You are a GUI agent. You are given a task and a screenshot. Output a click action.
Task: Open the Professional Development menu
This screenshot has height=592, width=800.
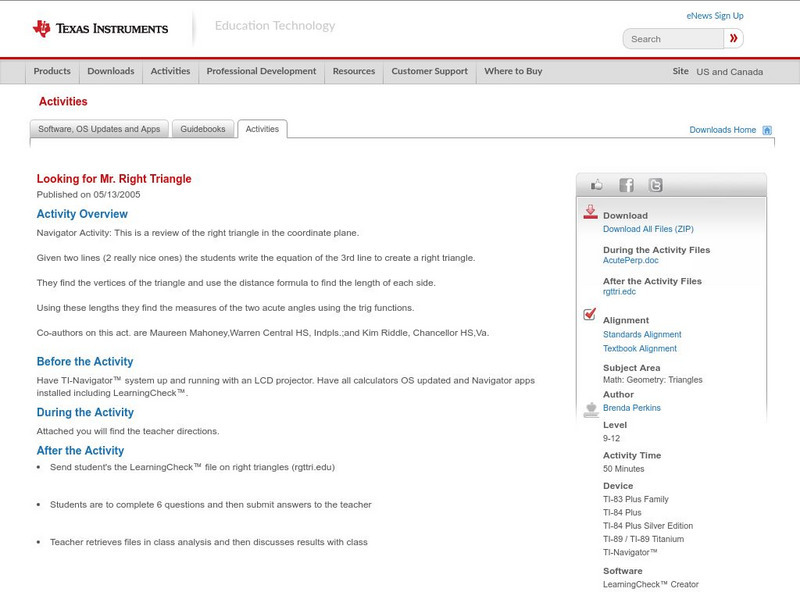[261, 72]
